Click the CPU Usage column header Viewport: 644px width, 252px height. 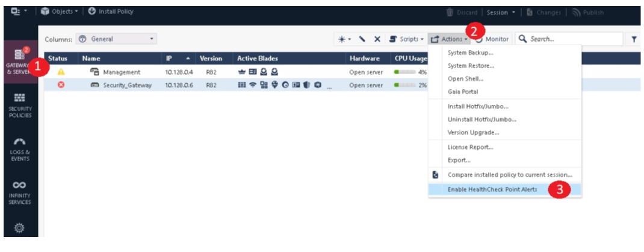(x=410, y=59)
